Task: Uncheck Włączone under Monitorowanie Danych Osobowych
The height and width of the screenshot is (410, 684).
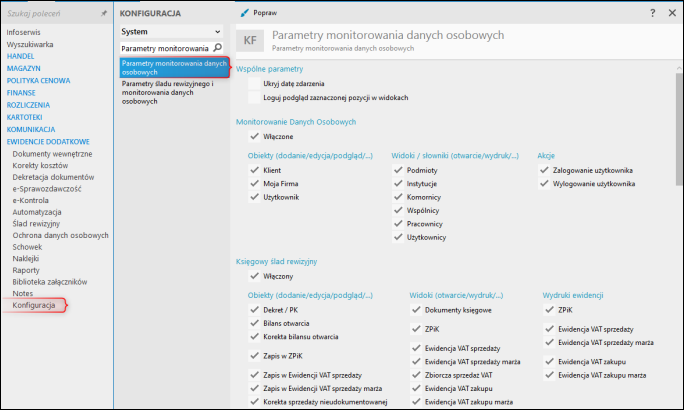Action: 254,136
